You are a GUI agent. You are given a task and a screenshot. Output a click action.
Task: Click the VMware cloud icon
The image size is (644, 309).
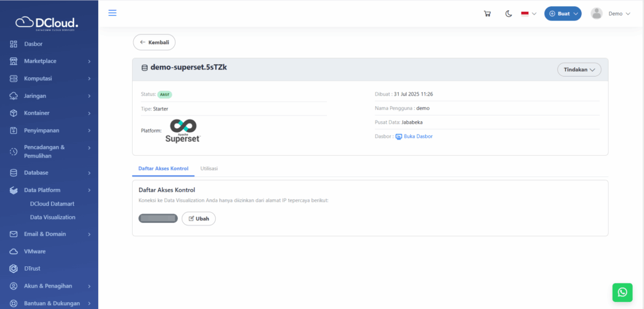coord(13,251)
